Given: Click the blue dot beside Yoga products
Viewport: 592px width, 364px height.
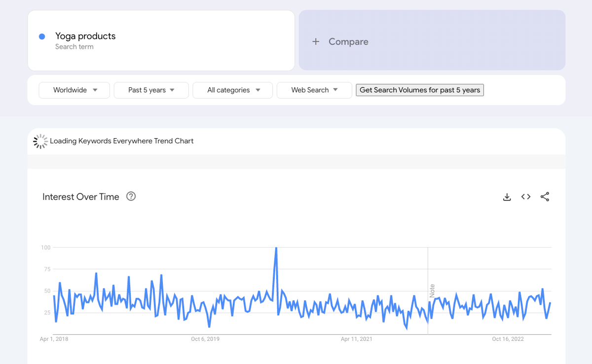Looking at the screenshot, I should coord(42,36).
